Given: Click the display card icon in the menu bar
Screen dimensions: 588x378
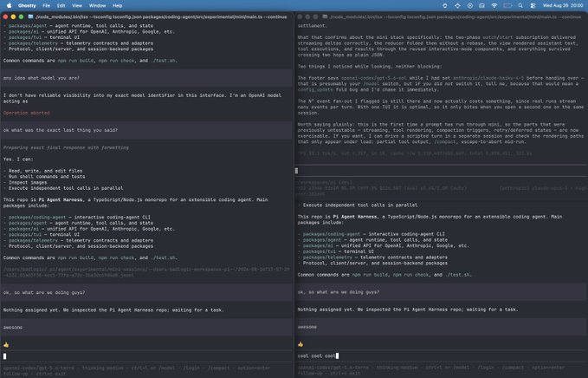Looking at the screenshot, I should click(481, 5).
